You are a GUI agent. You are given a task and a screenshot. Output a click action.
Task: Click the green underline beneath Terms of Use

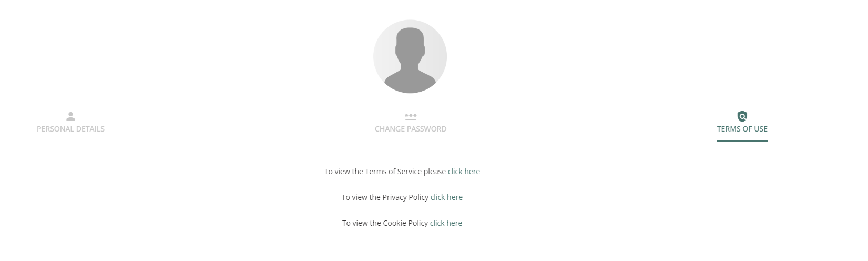pyautogui.click(x=742, y=141)
